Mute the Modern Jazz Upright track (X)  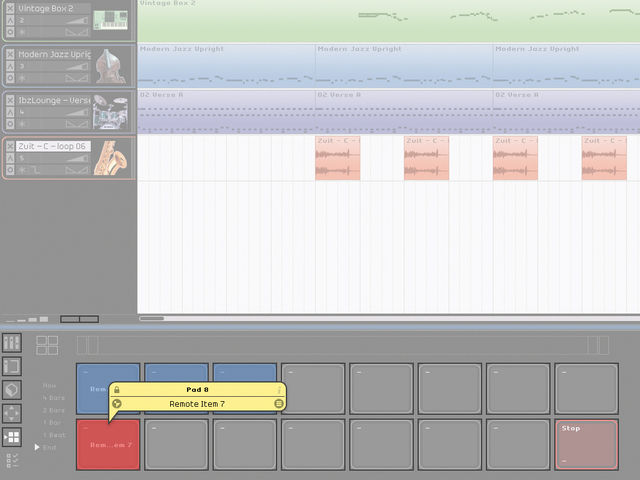pos(10,54)
